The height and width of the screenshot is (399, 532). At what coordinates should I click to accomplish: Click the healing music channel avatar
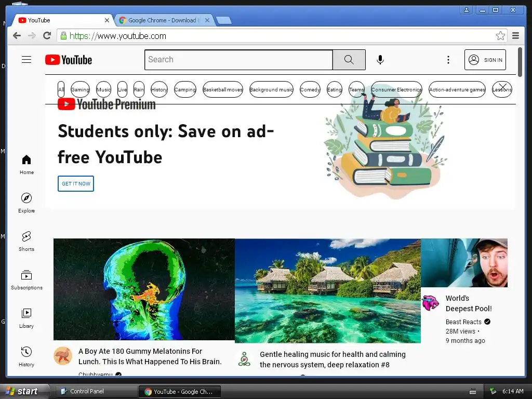point(244,359)
